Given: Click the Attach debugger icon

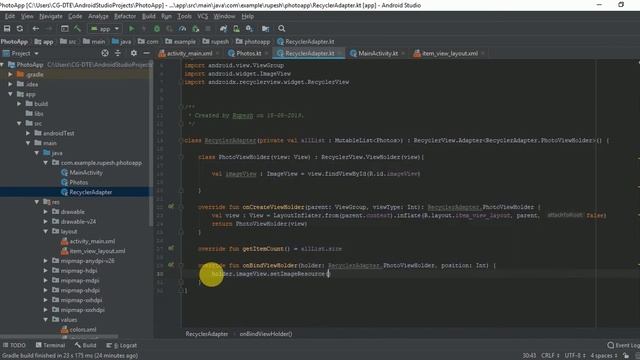Looking at the screenshot, I should (x=196, y=29).
